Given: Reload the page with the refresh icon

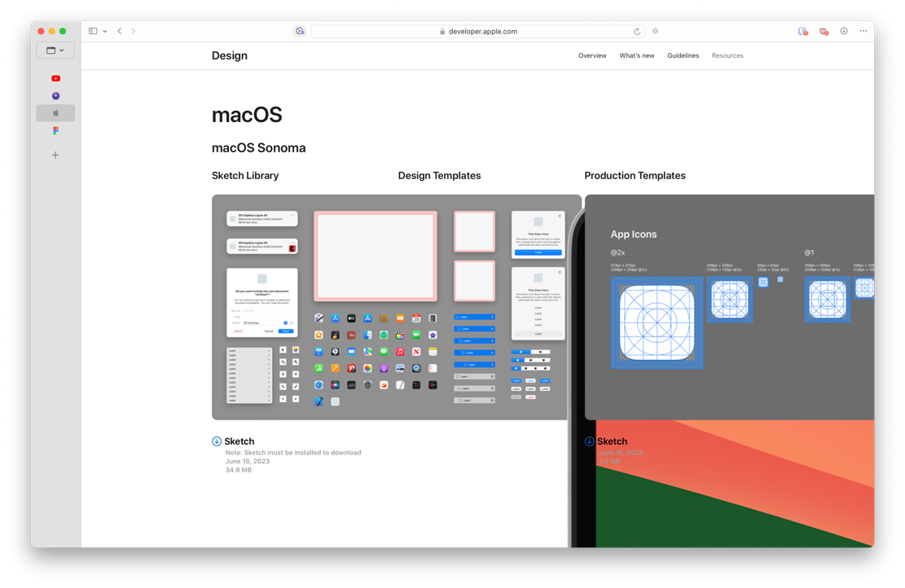Looking at the screenshot, I should point(637,32).
